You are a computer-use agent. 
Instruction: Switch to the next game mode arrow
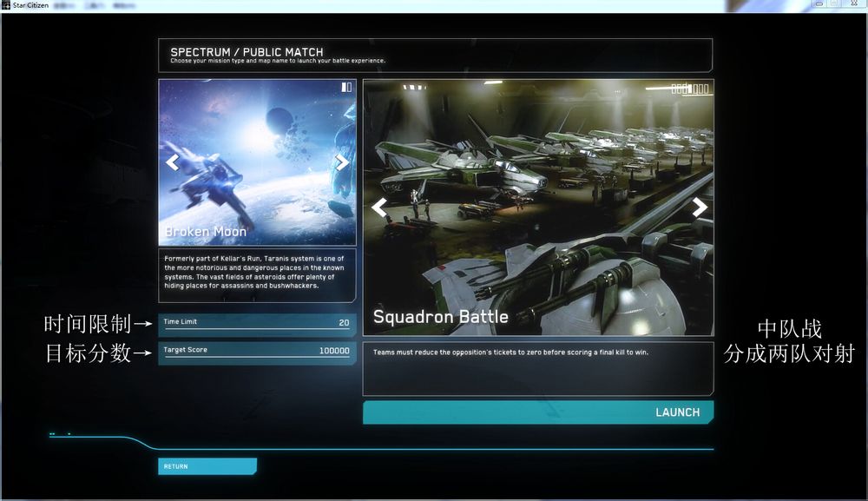pyautogui.click(x=699, y=208)
